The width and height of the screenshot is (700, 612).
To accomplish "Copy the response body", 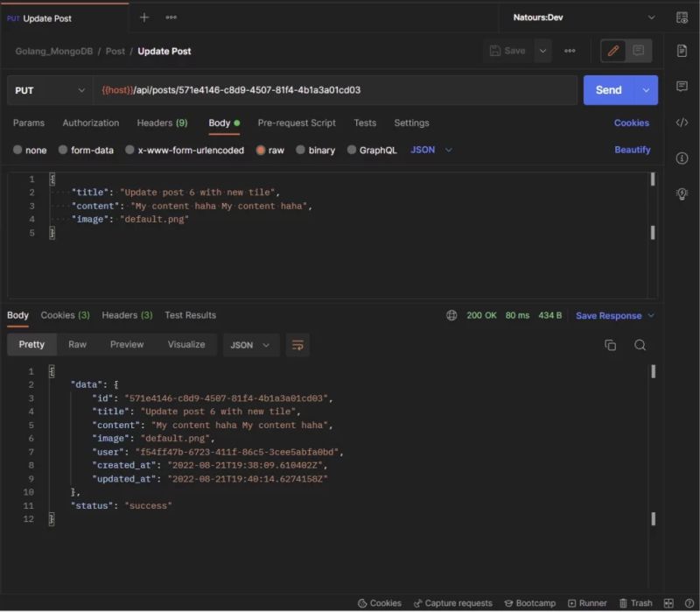I will click(x=611, y=345).
